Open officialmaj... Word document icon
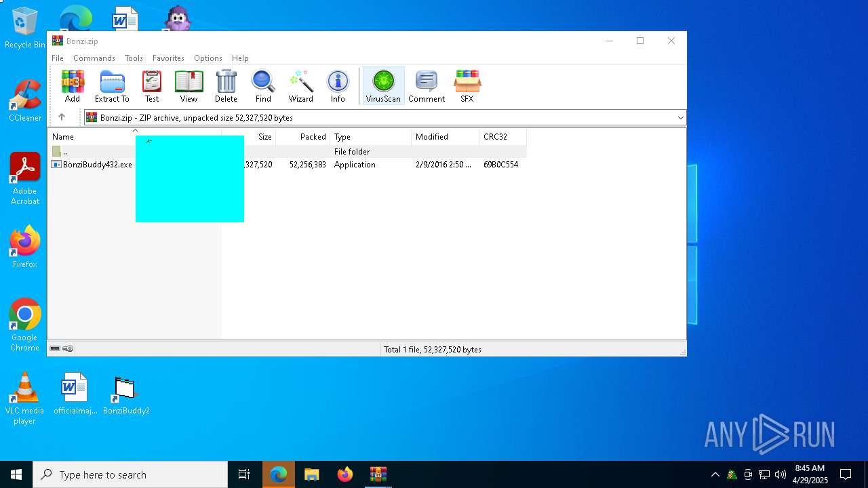The height and width of the screenshot is (488, 868). 75,393
